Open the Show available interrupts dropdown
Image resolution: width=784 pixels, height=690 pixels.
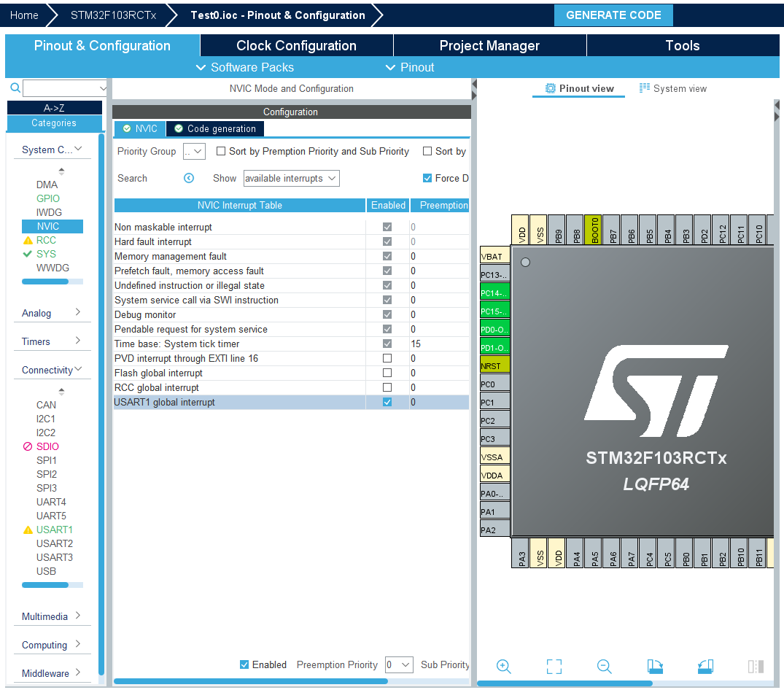[x=292, y=178]
